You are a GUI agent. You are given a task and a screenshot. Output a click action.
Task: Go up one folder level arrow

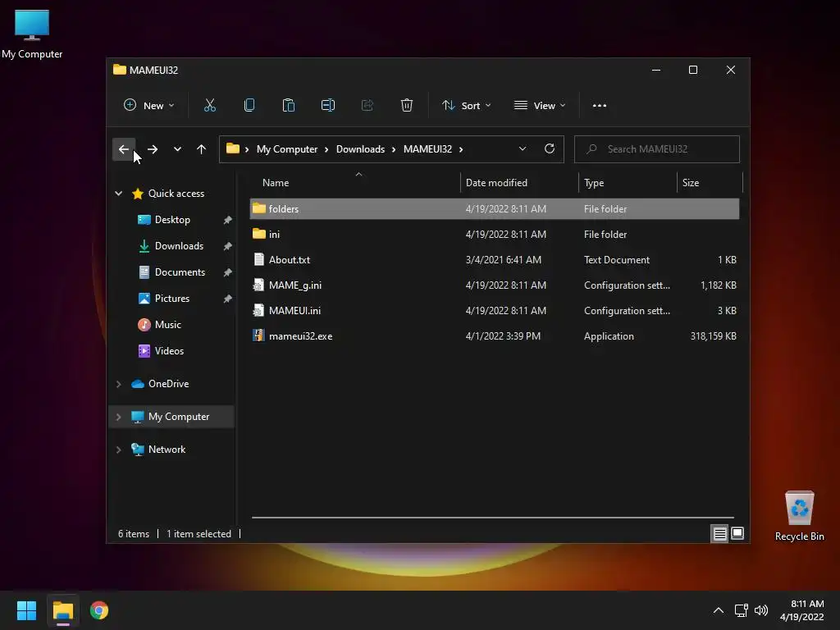[x=202, y=149]
